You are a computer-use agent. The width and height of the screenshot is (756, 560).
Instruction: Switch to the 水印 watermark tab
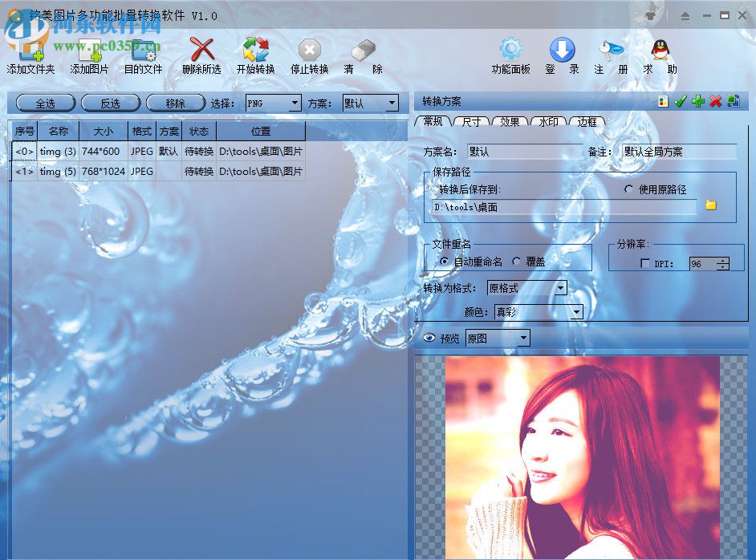[548, 122]
